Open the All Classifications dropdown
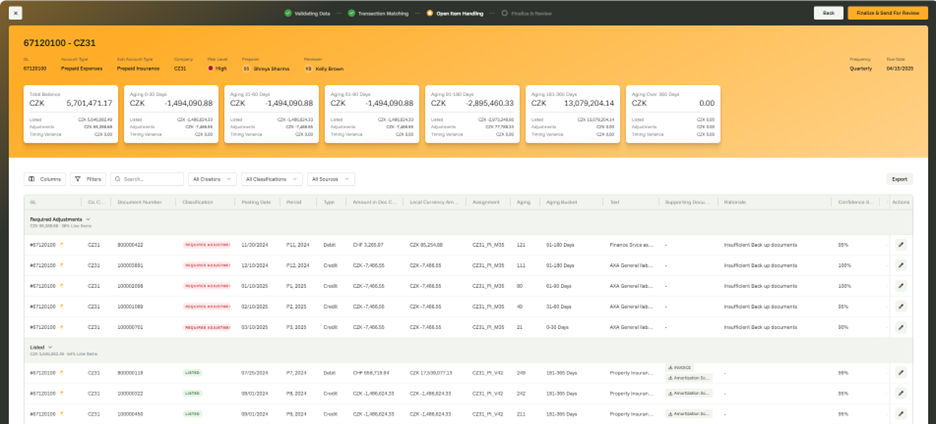Viewport: 936px width, 424px height. (x=271, y=179)
